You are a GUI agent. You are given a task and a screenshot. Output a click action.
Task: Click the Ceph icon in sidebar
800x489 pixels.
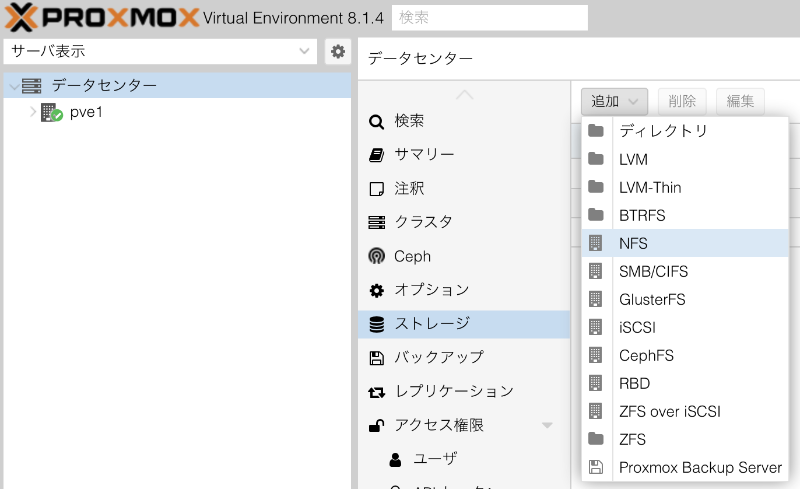376,256
